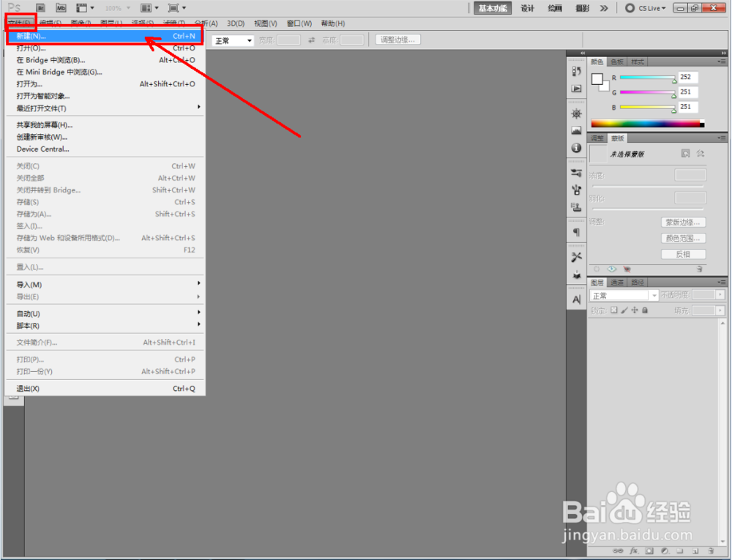Select 打开为智能对象... menu entry
732x560 pixels.
click(105, 96)
